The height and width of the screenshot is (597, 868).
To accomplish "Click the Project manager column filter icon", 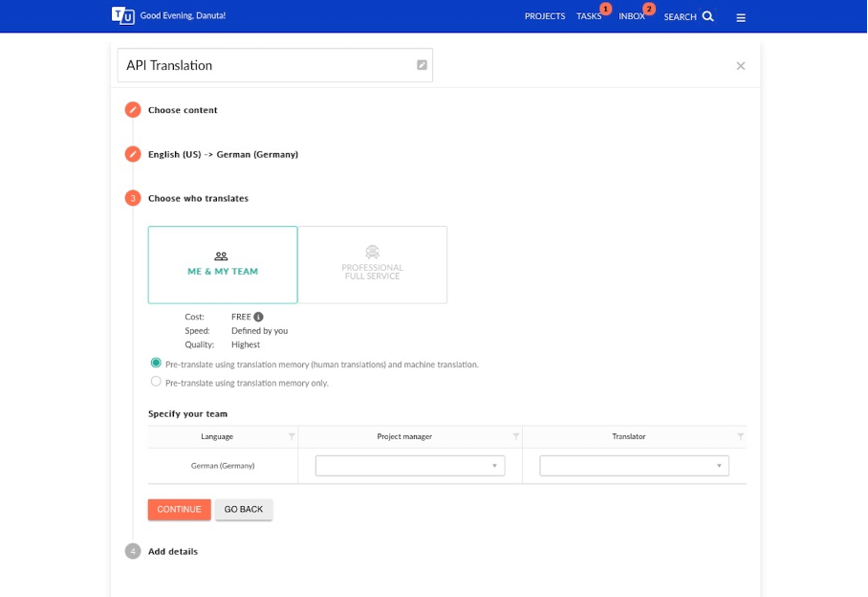I will (516, 436).
